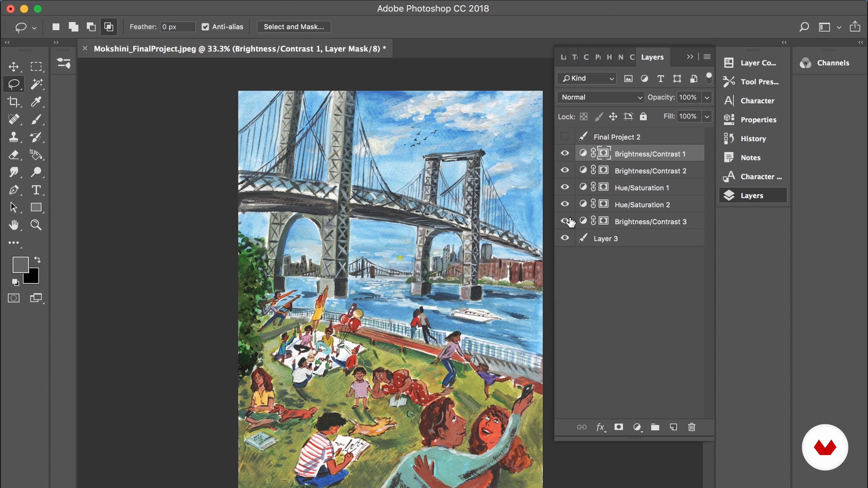The width and height of the screenshot is (868, 488).
Task: Select the Rectangular Marquee tool
Action: pyautogui.click(x=36, y=66)
